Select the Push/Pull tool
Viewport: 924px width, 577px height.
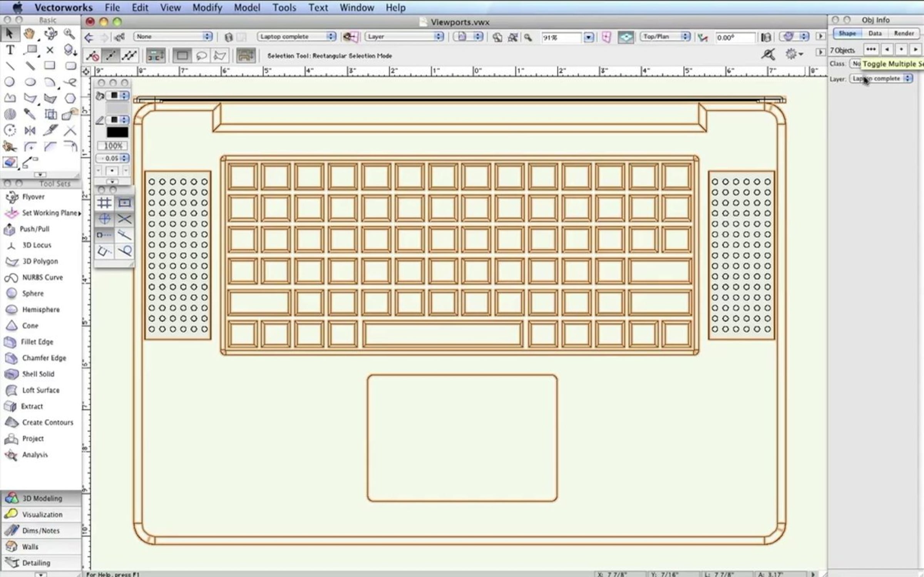[34, 229]
